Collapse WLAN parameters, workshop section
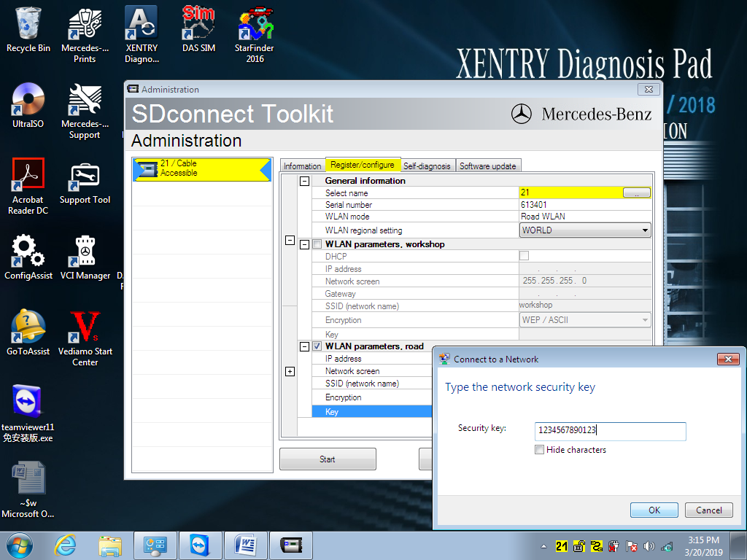Viewport: 747px width, 560px height. click(304, 245)
